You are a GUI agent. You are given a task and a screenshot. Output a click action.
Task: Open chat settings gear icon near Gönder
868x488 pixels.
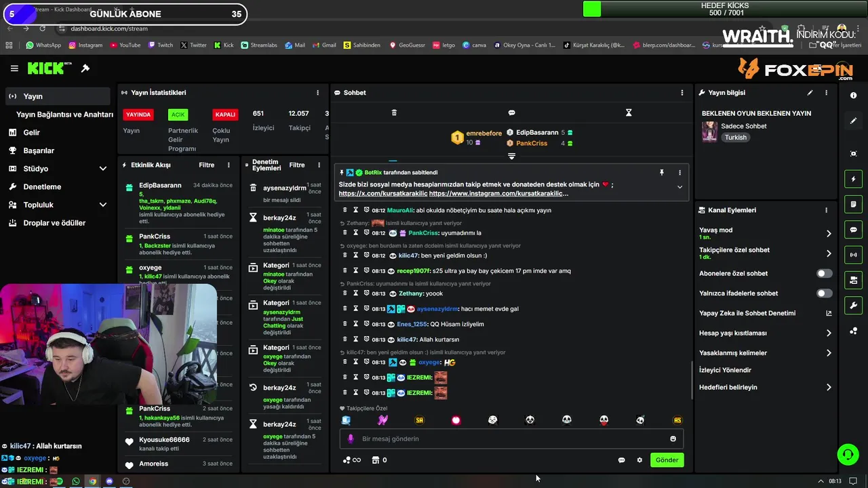click(x=639, y=460)
